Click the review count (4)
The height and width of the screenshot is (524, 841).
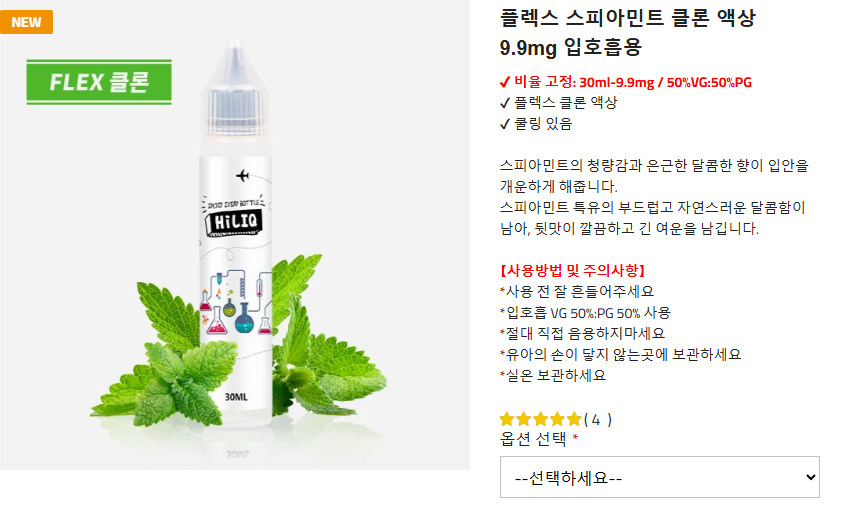[x=597, y=419]
